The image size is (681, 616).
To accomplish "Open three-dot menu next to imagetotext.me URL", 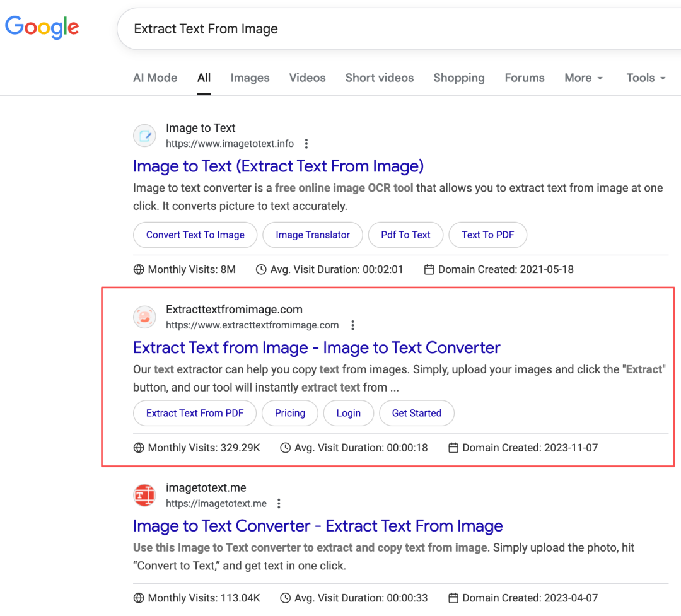I will pos(279,504).
